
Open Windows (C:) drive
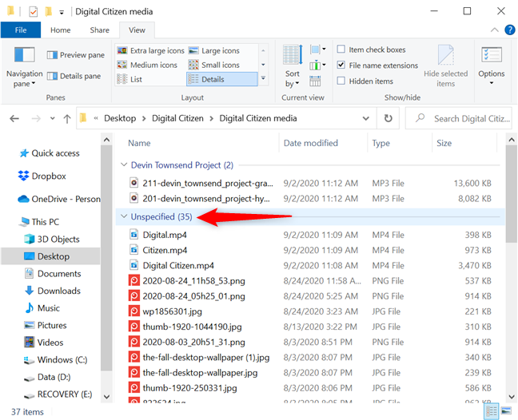tap(55, 359)
